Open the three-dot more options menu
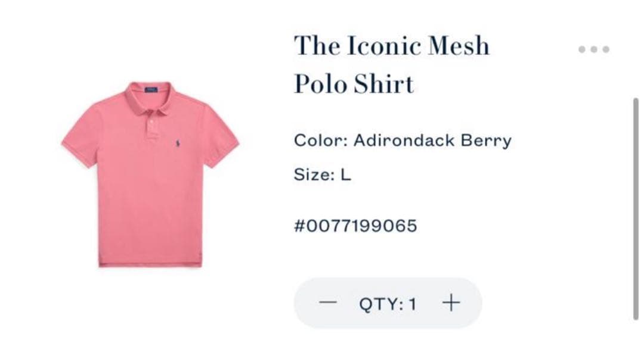This screenshot has height=346, width=644. [x=593, y=49]
